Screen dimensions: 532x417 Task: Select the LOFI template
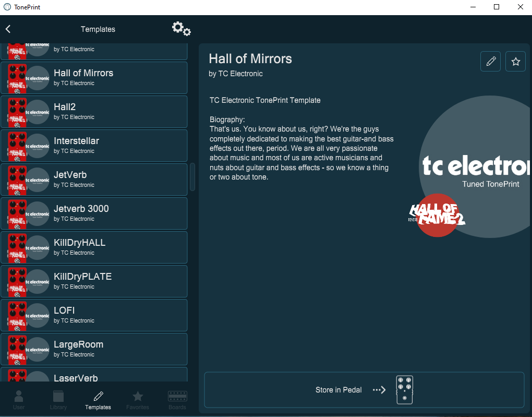[94, 315]
